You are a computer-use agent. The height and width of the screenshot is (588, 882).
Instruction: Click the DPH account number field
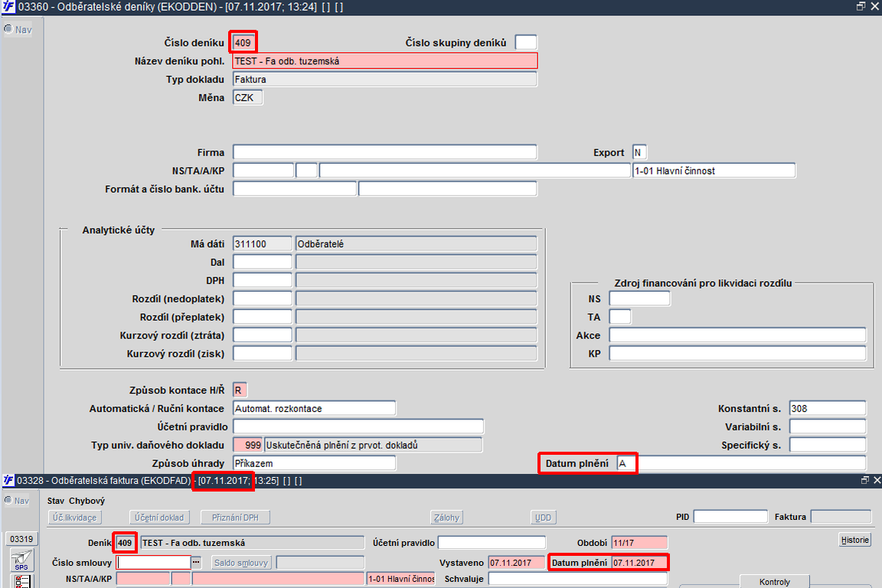(x=262, y=280)
